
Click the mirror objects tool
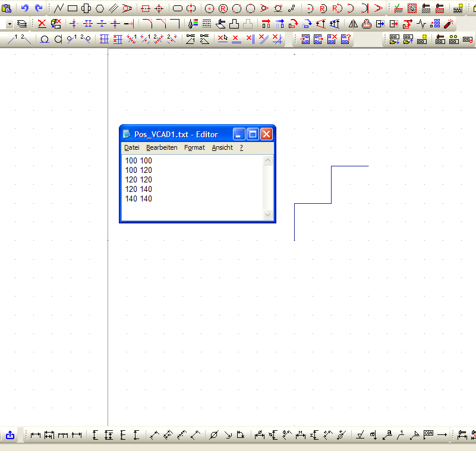[353, 24]
